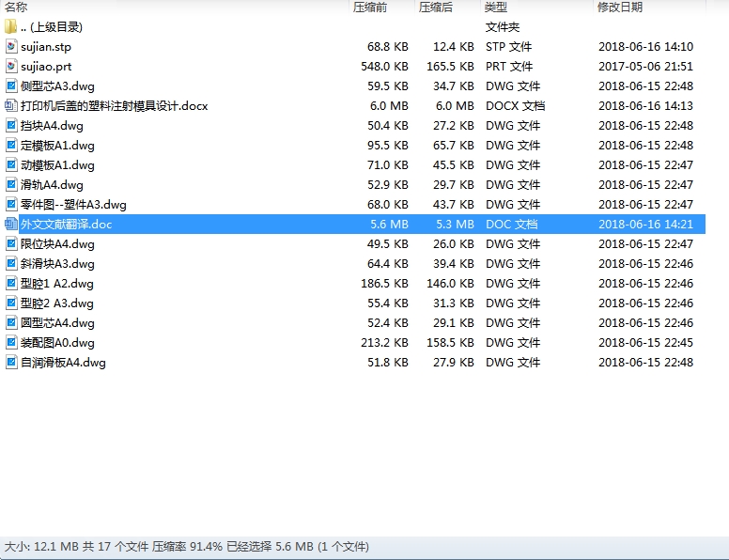Click the 文件夹 type of the parent directory
This screenshot has height=560, width=729.
click(503, 27)
